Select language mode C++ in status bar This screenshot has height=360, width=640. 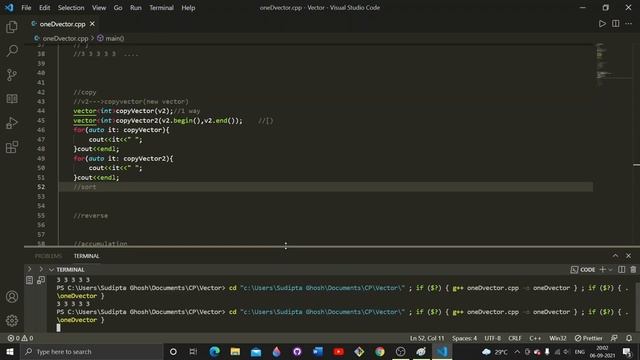[535, 338]
